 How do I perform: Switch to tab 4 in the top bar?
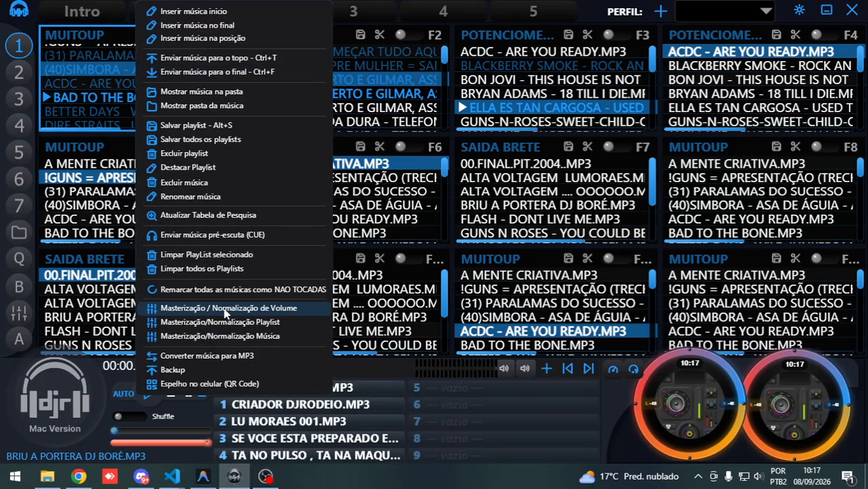pos(443,11)
